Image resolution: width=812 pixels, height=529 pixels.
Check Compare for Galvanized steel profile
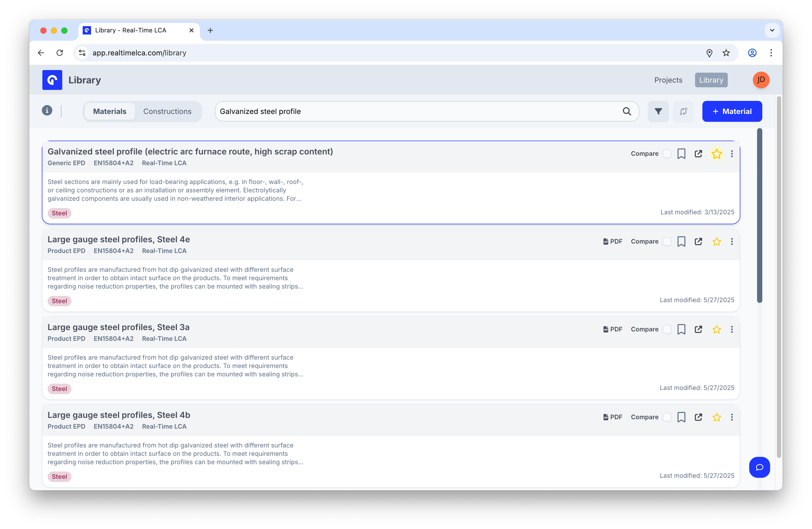(667, 154)
